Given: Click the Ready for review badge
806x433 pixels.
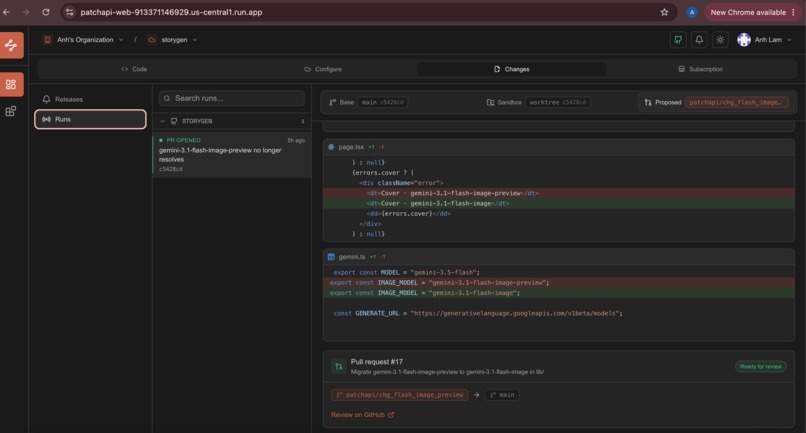Looking at the screenshot, I should tap(760, 366).
